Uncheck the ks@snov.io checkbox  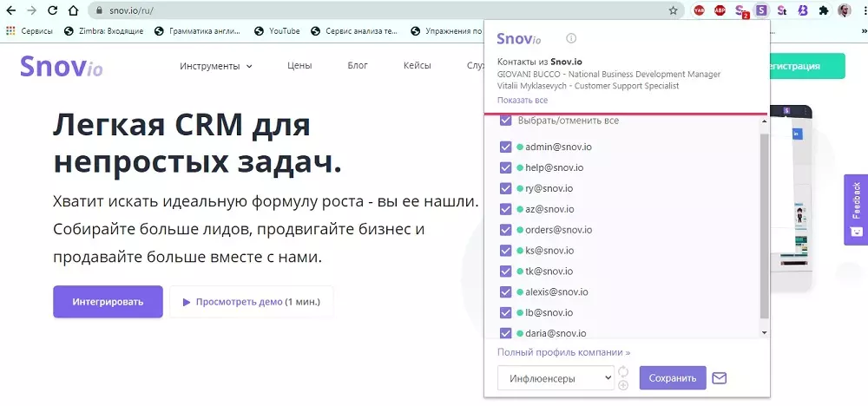(x=505, y=251)
